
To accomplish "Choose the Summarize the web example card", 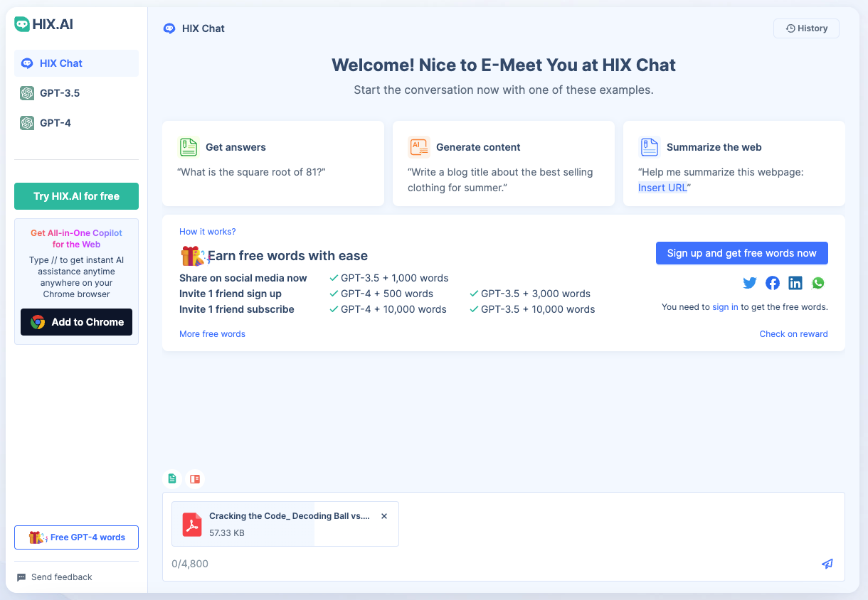I will [x=734, y=164].
